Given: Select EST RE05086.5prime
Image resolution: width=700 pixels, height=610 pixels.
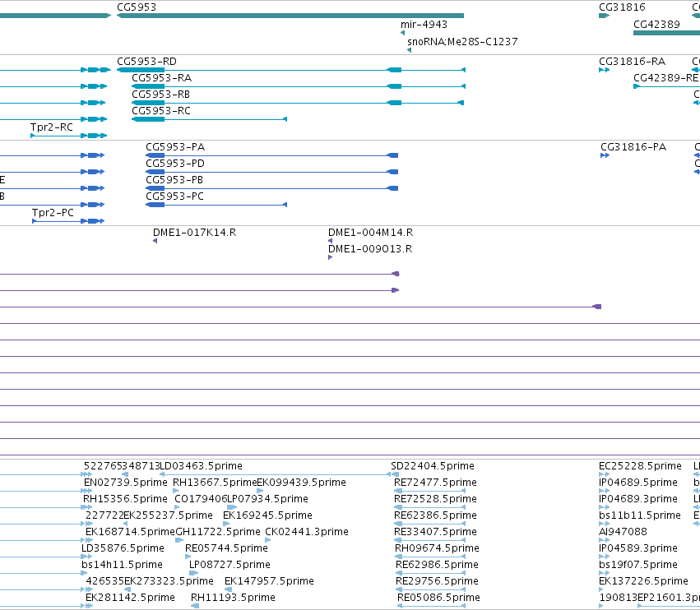Looking at the screenshot, I should pyautogui.click(x=439, y=598).
